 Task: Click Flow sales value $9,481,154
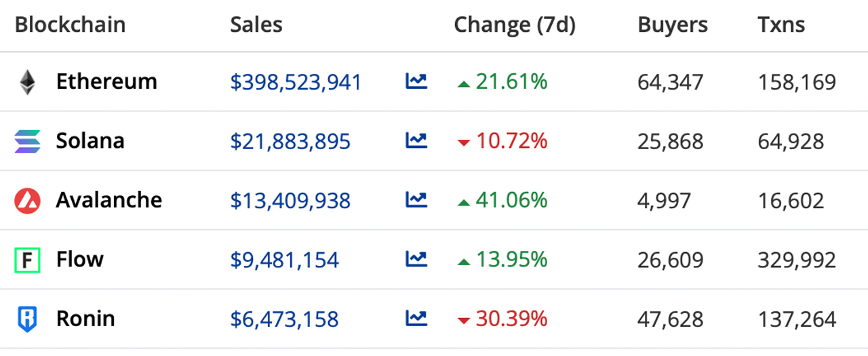[284, 259]
